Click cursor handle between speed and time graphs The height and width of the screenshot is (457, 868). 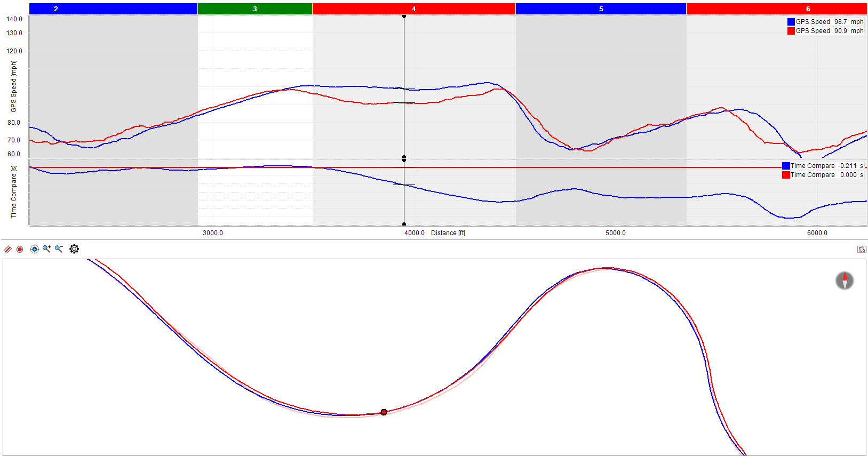(404, 158)
